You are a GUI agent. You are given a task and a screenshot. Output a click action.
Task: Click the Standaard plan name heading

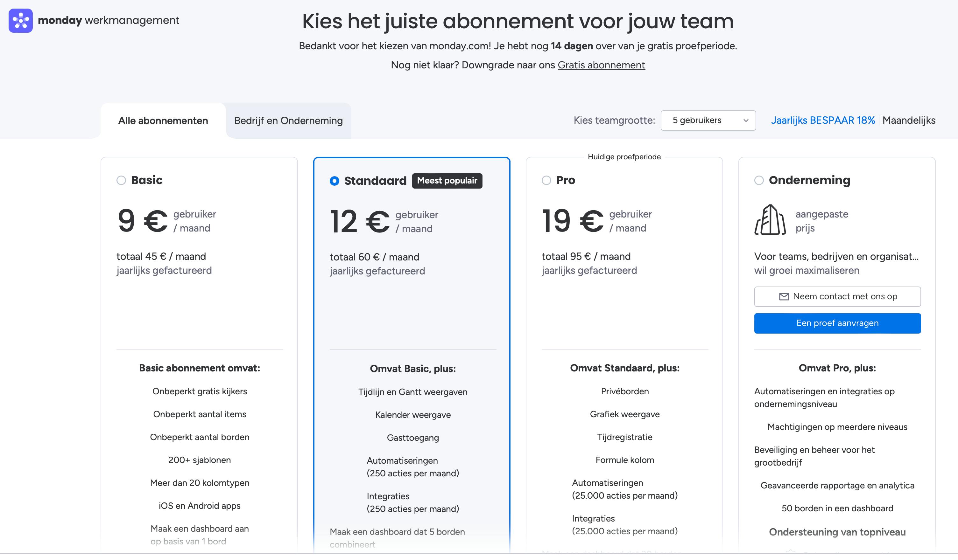point(375,181)
